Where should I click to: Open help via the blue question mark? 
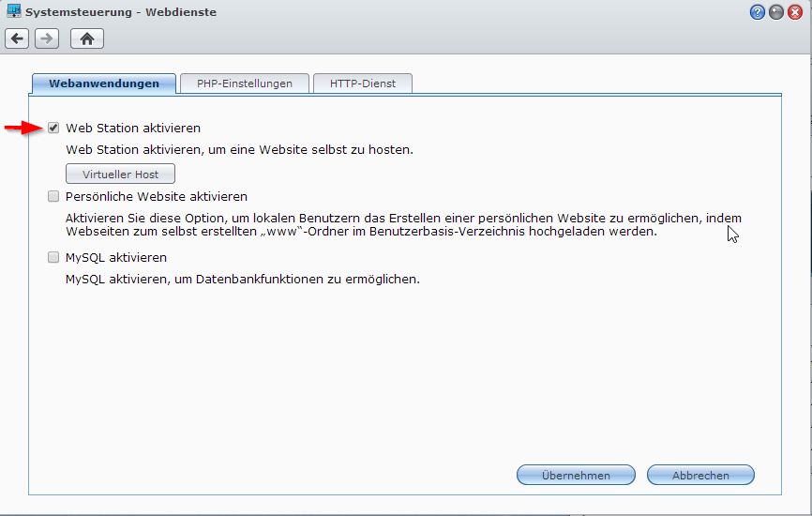coord(758,12)
